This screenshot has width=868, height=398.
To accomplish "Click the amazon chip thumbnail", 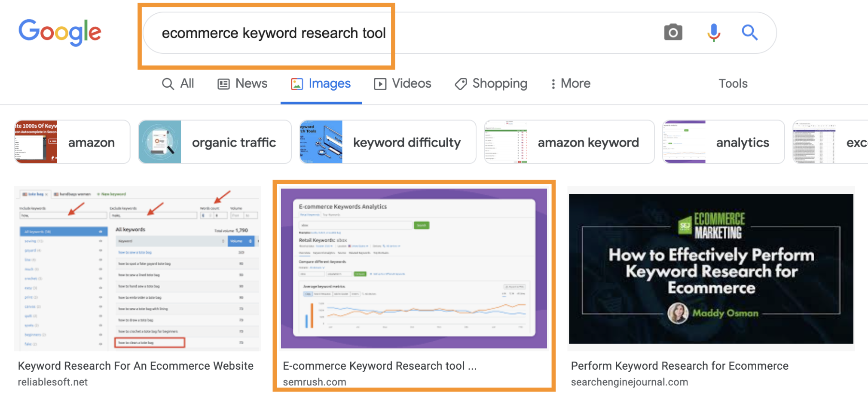I will tap(36, 142).
